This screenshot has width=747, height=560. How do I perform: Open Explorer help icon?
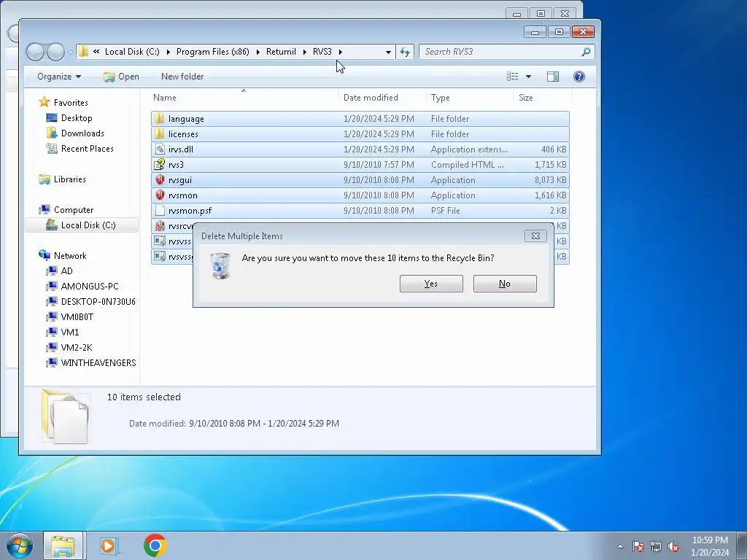click(x=578, y=77)
